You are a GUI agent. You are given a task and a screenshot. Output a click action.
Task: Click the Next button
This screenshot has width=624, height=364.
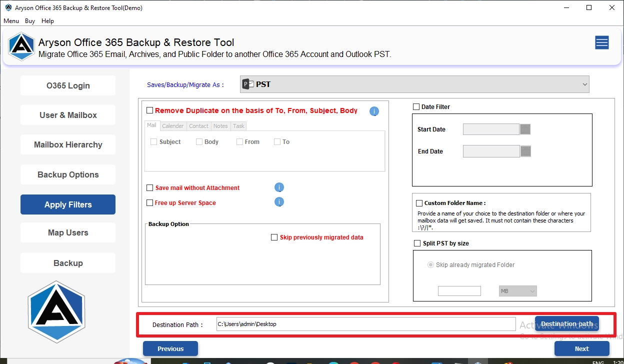pos(582,348)
